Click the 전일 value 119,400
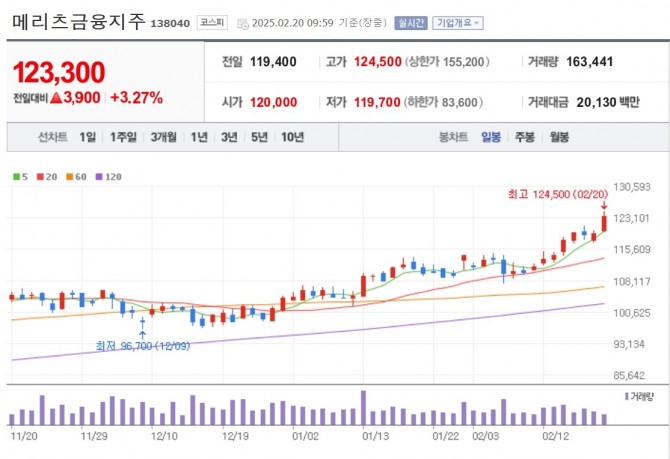Image resolution: width=670 pixels, height=459 pixels. coord(273,62)
